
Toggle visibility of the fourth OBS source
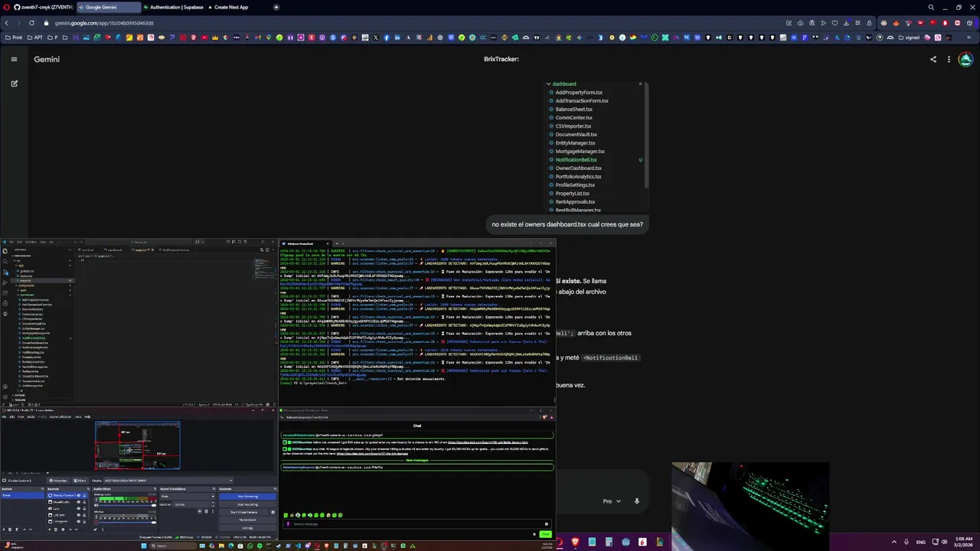(79, 515)
